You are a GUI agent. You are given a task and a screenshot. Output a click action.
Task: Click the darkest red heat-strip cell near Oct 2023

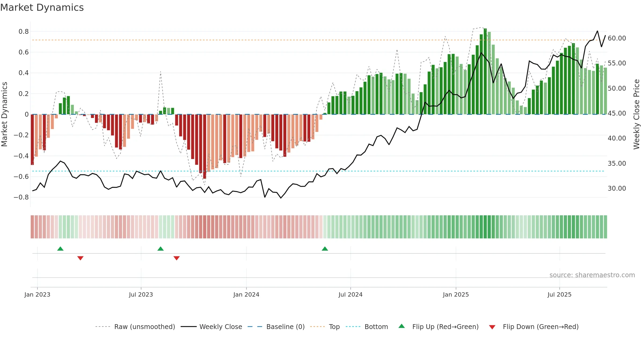[204, 227]
